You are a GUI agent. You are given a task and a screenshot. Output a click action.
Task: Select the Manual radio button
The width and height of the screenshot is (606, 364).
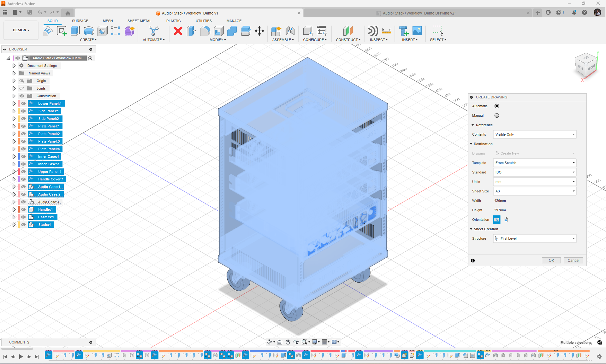(x=497, y=115)
